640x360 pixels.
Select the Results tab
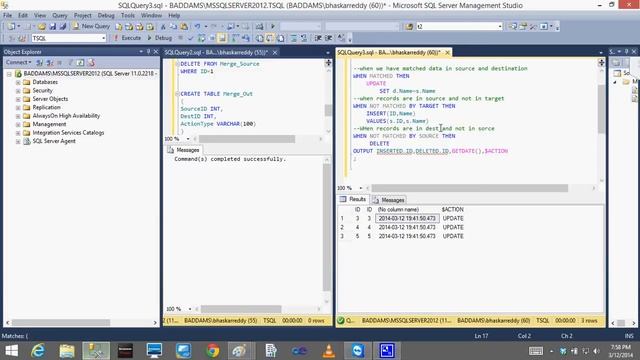pyautogui.click(x=353, y=199)
